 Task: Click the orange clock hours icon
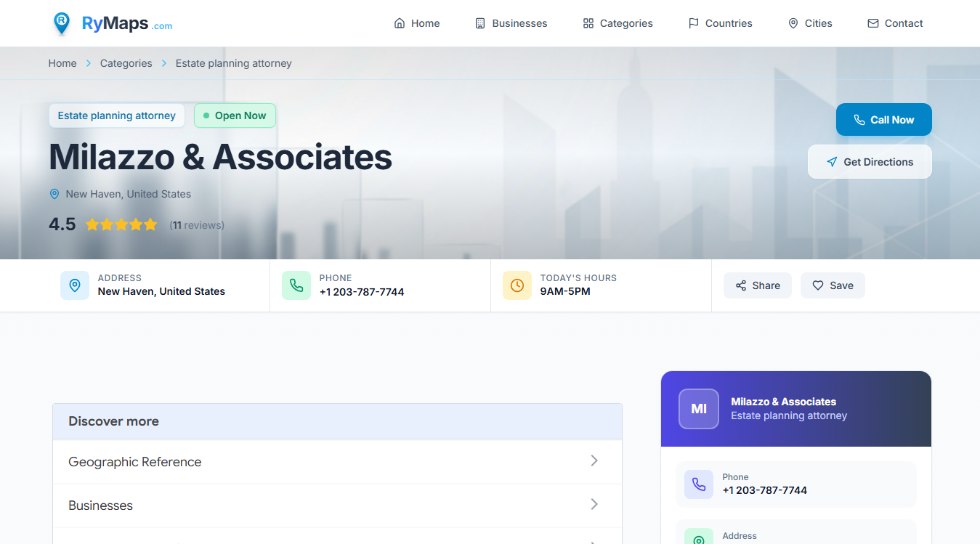pos(517,285)
